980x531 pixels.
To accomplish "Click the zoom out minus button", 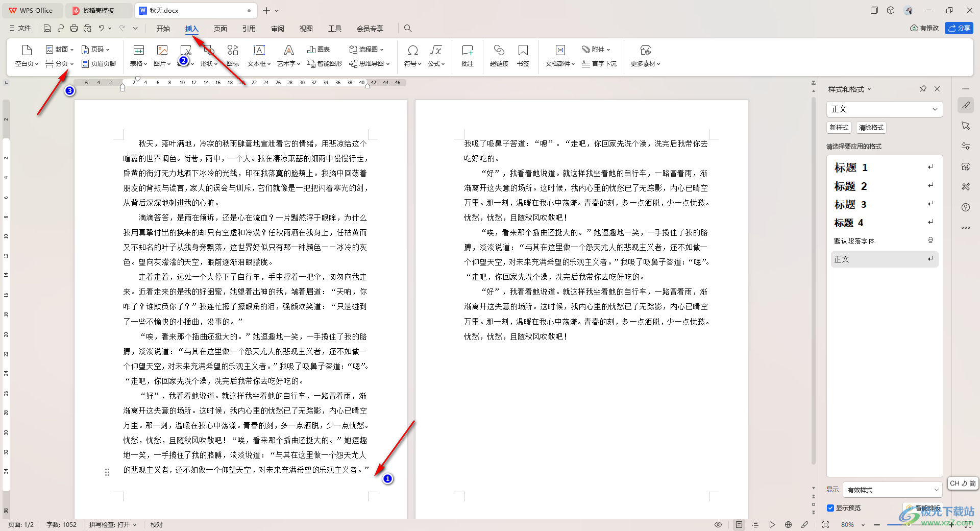I will 877,525.
